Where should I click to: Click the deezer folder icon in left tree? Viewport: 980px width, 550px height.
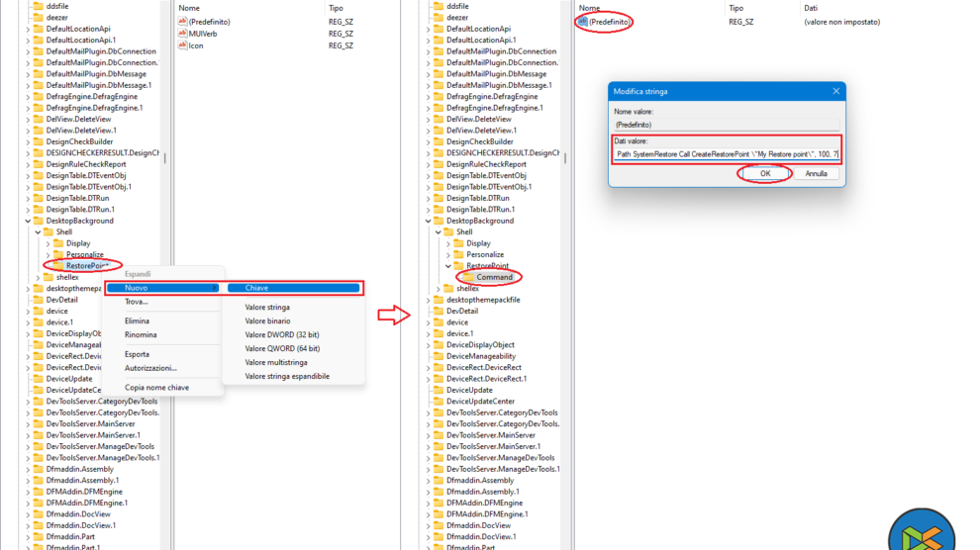point(39,17)
